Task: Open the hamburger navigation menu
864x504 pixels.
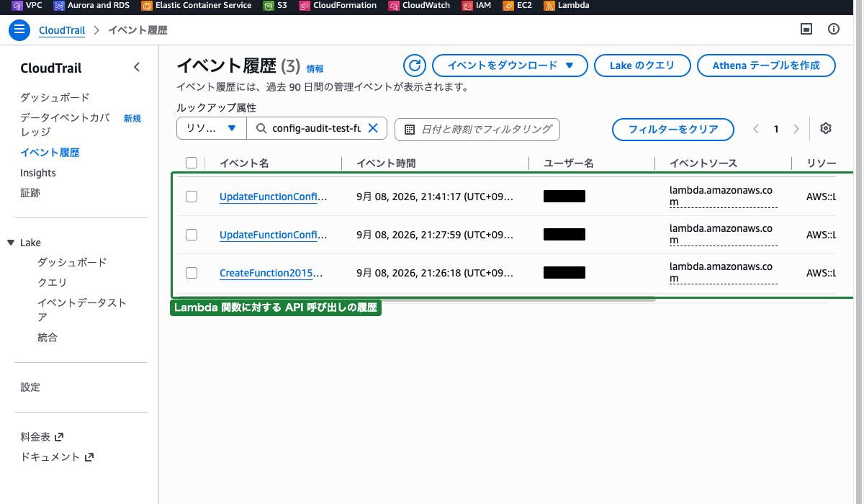Action: click(x=19, y=30)
